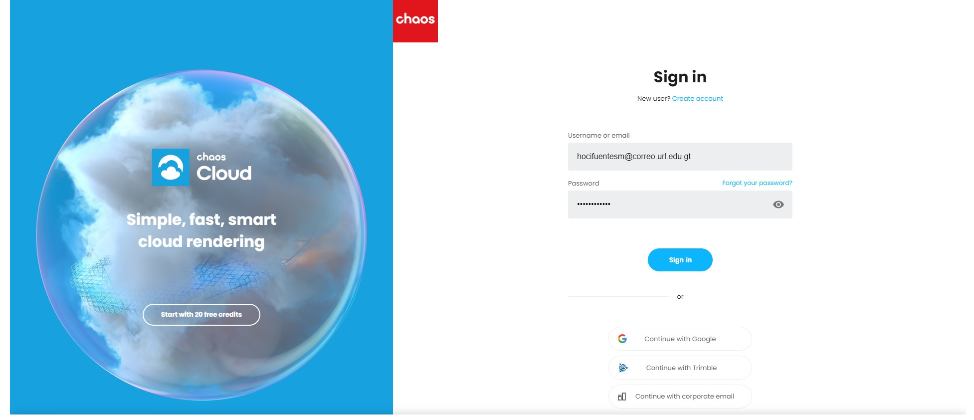Click the red Chaos logo

click(416, 21)
